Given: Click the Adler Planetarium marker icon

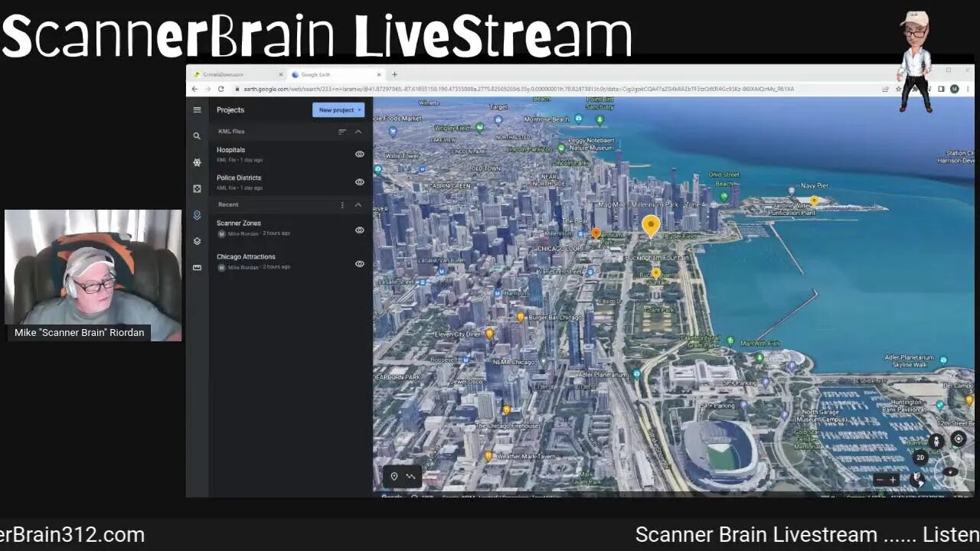Looking at the screenshot, I should tap(637, 374).
